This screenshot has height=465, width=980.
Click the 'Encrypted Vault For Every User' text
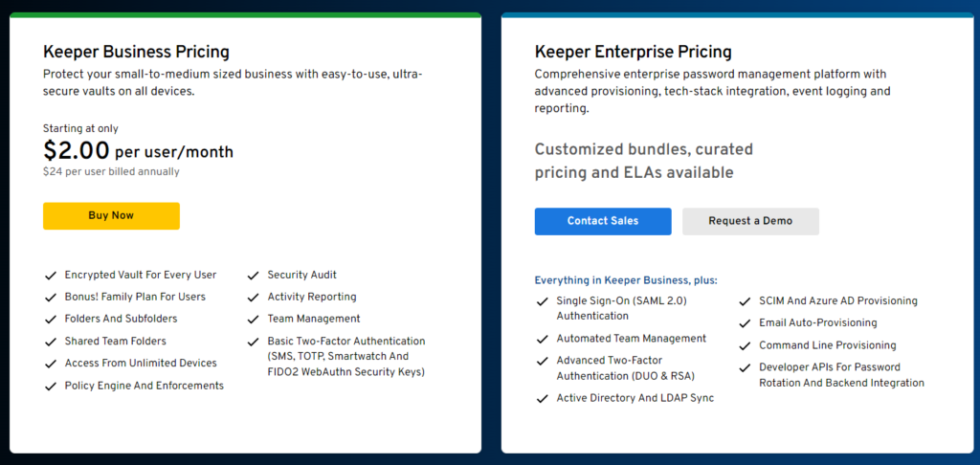click(x=141, y=275)
